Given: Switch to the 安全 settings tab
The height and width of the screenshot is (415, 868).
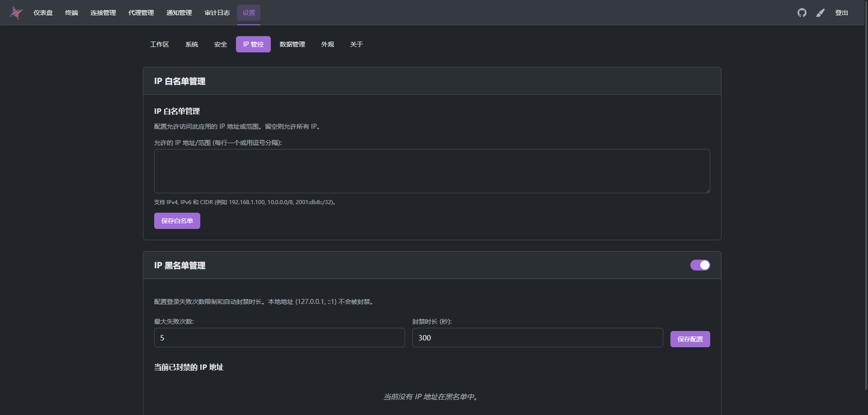Looking at the screenshot, I should 220,44.
